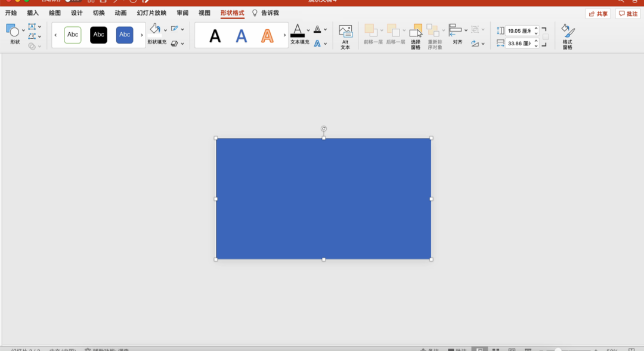
Task: Decrease shape width with down stepper
Action: [x=536, y=45]
